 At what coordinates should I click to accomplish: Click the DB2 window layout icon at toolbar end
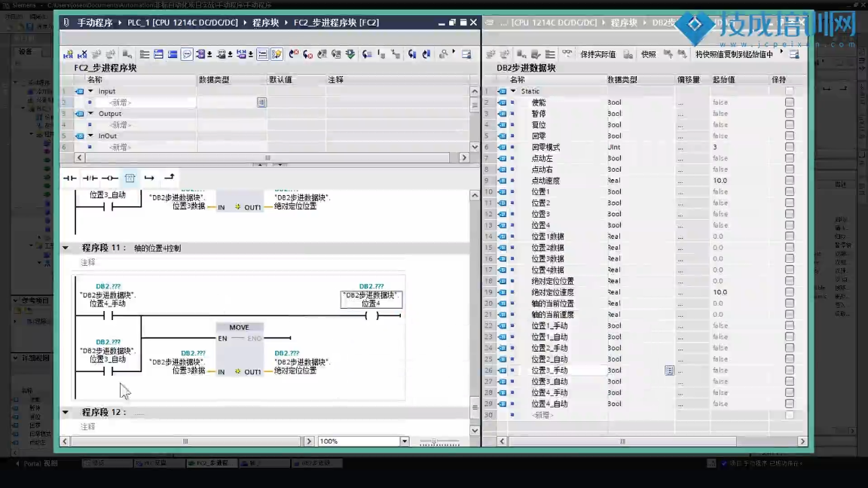794,54
